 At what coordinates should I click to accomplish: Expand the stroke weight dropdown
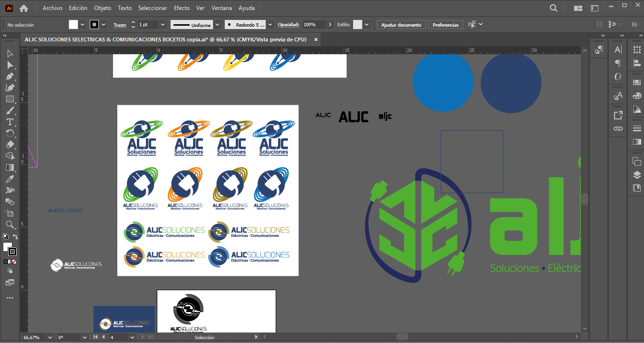[x=163, y=25]
